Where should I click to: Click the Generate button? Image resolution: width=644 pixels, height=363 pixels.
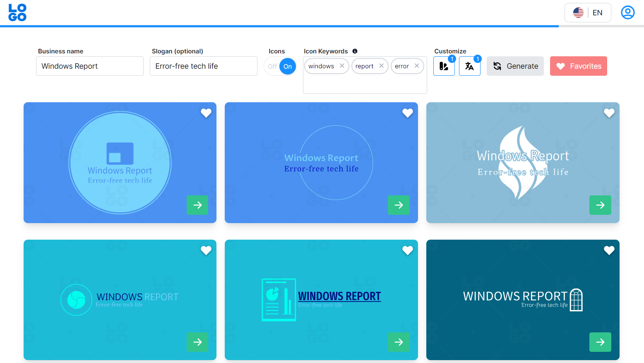(x=515, y=66)
